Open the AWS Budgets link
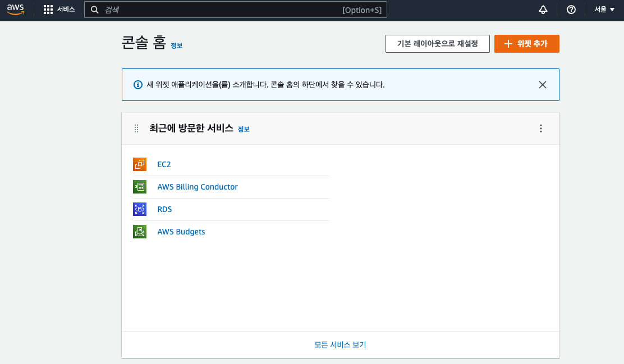The image size is (624, 364). (x=181, y=232)
